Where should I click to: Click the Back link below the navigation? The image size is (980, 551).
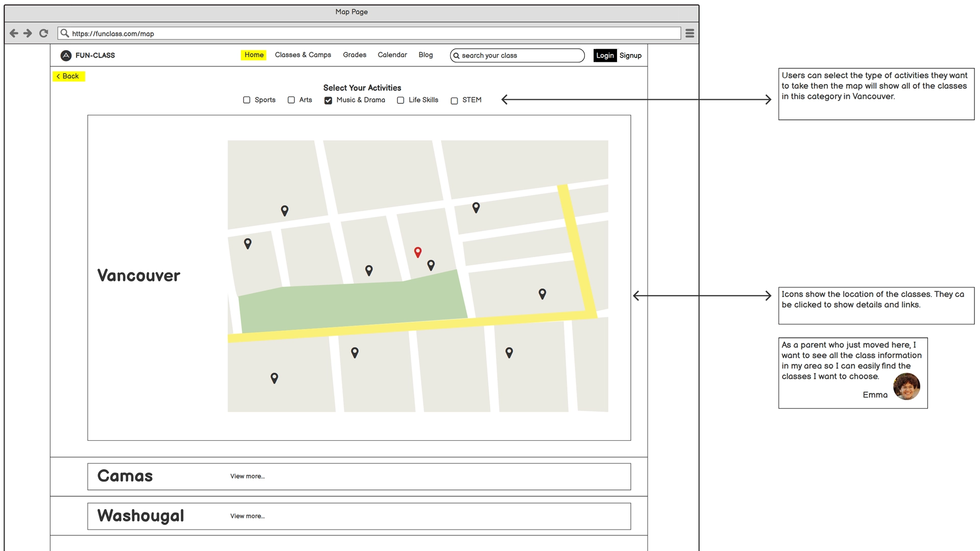(68, 76)
